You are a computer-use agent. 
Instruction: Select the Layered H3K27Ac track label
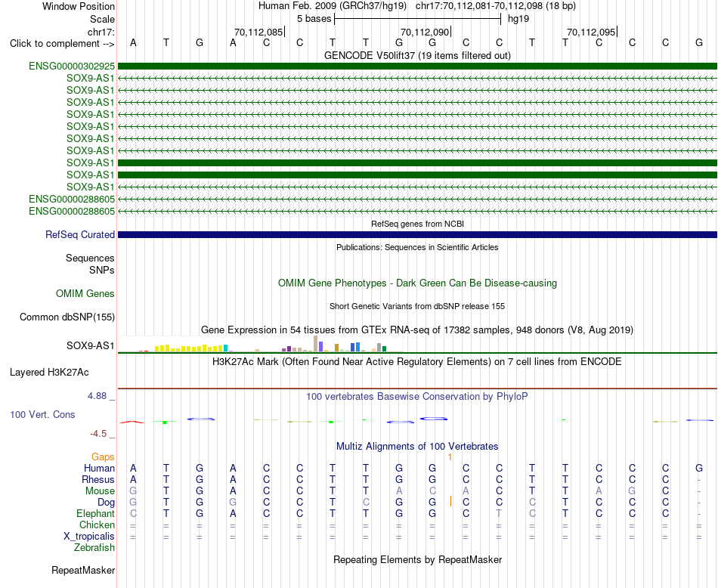49,373
